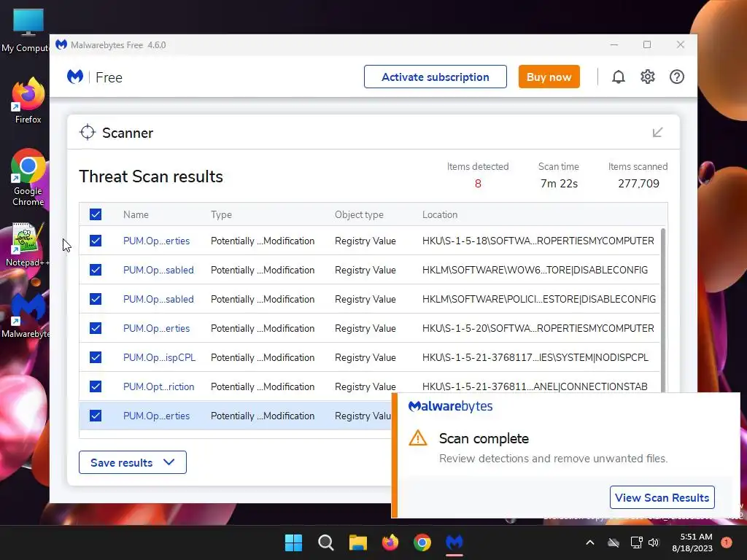Open Malwarebytes desktop shortcut
This screenshot has width=747, height=560.
click(x=26, y=315)
